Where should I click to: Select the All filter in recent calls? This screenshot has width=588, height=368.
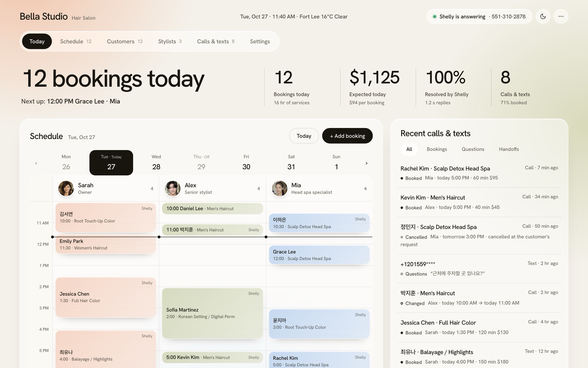[409, 149]
